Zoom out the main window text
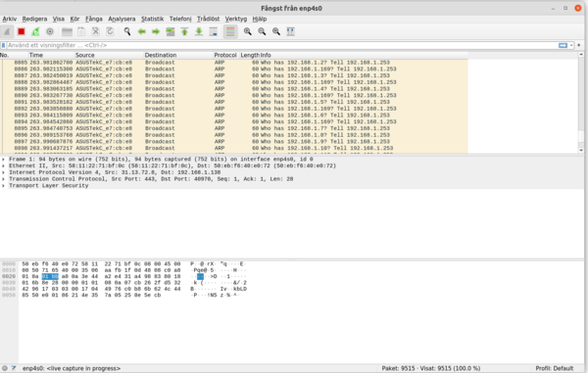Viewport: 588px width, 373px height. click(262, 32)
